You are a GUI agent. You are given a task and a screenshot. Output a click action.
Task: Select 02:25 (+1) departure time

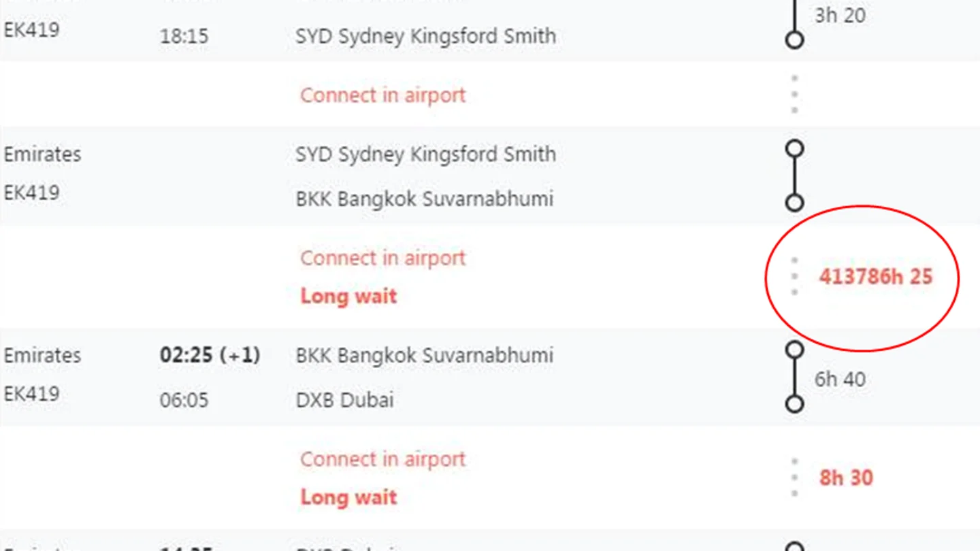point(210,355)
